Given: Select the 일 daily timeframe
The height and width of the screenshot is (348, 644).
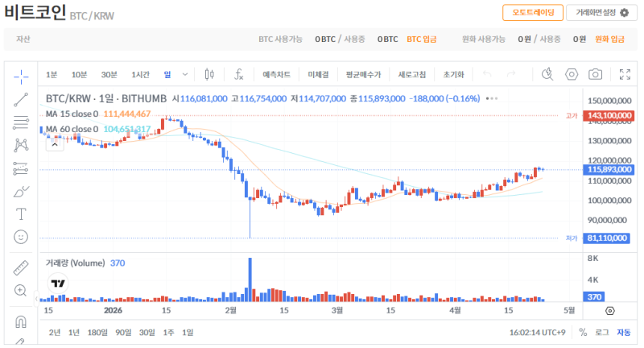Looking at the screenshot, I should click(x=167, y=74).
